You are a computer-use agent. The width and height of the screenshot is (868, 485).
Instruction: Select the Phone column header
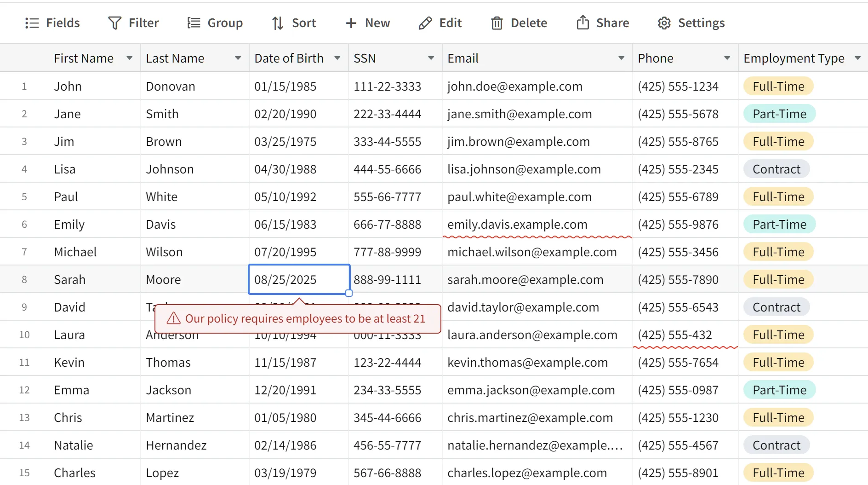click(x=655, y=58)
